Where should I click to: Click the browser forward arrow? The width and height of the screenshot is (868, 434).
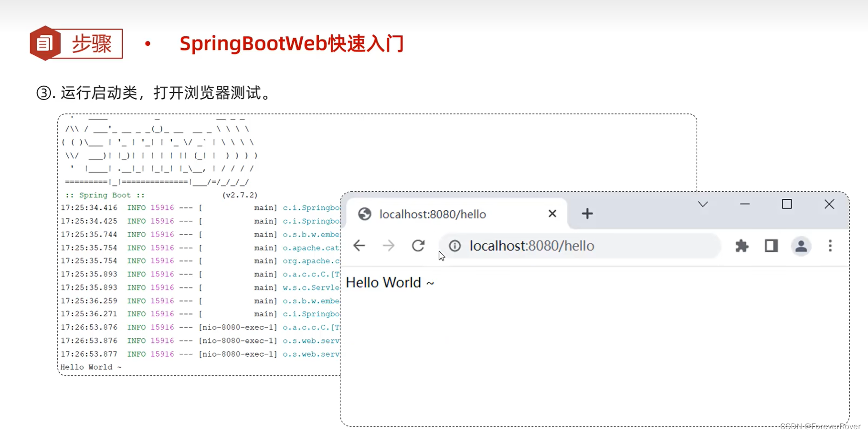pyautogui.click(x=389, y=246)
